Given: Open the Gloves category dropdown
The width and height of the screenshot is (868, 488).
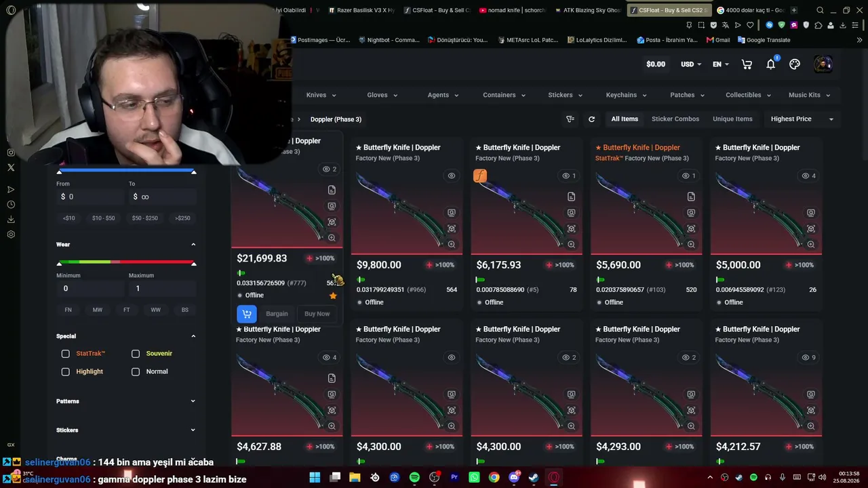Looking at the screenshot, I should tap(382, 95).
